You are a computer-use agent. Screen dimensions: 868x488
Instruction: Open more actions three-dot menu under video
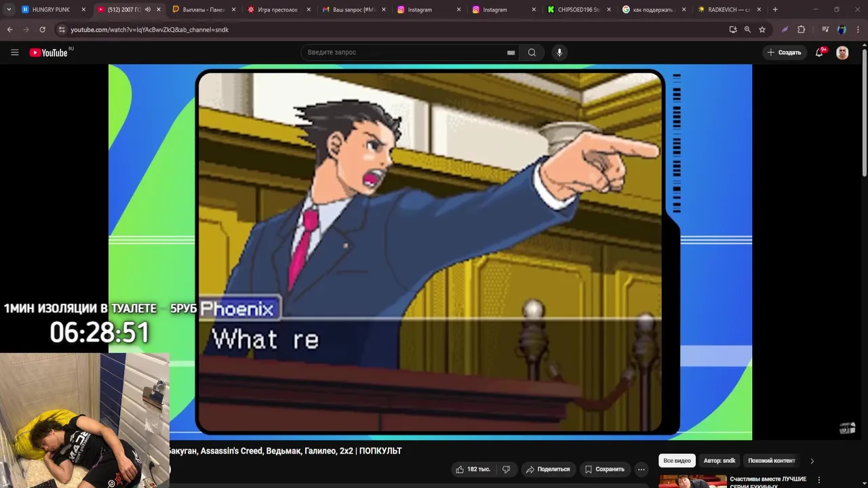coord(641,469)
